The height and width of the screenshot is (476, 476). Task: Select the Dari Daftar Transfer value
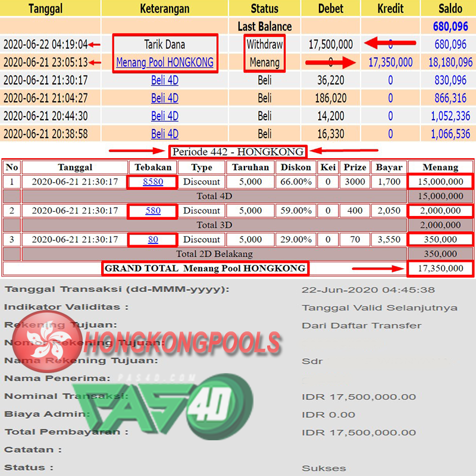point(362,325)
